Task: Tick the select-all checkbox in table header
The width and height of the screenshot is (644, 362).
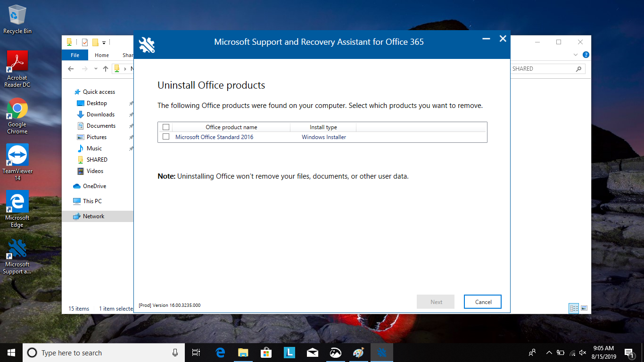Action: [166, 127]
